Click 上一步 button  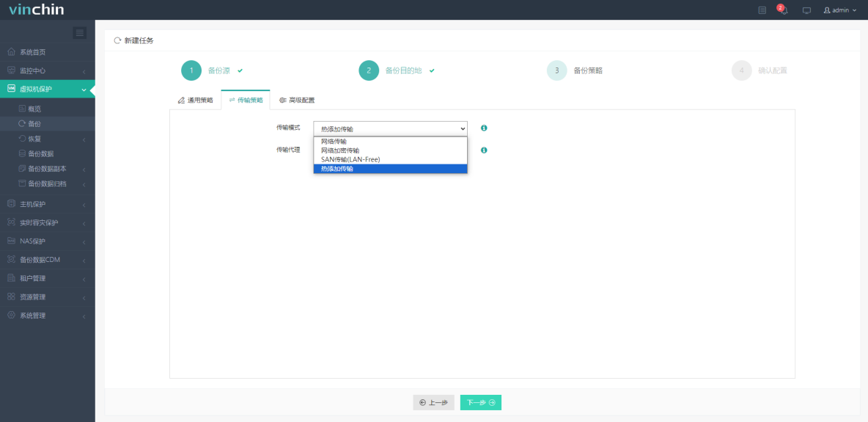point(433,403)
